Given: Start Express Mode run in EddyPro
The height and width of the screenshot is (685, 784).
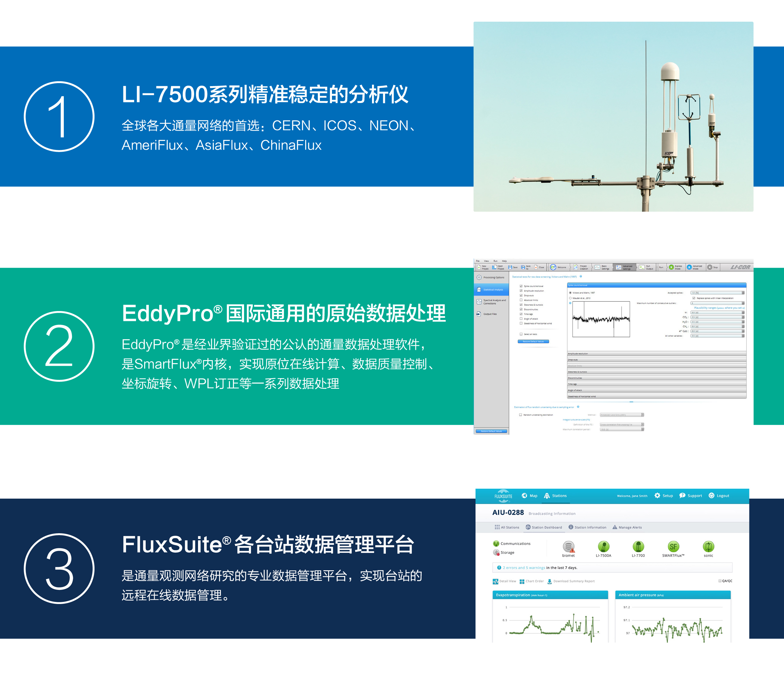Looking at the screenshot, I should click(x=671, y=267).
